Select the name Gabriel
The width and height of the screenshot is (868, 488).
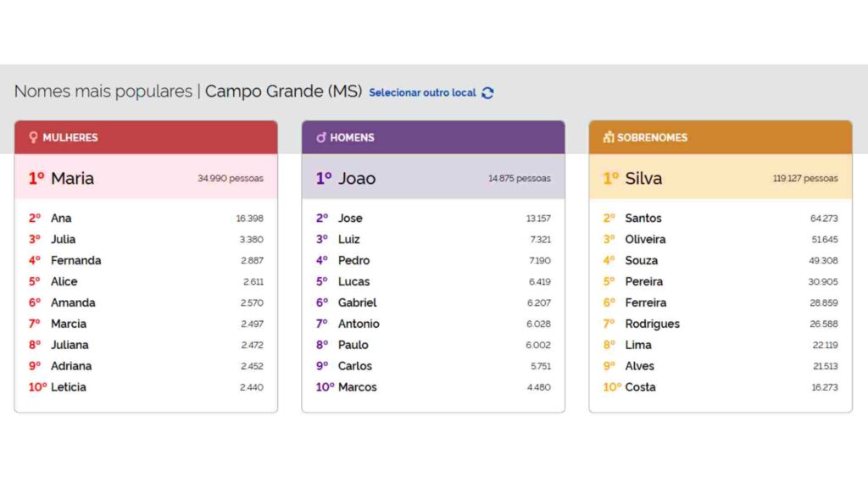point(357,302)
